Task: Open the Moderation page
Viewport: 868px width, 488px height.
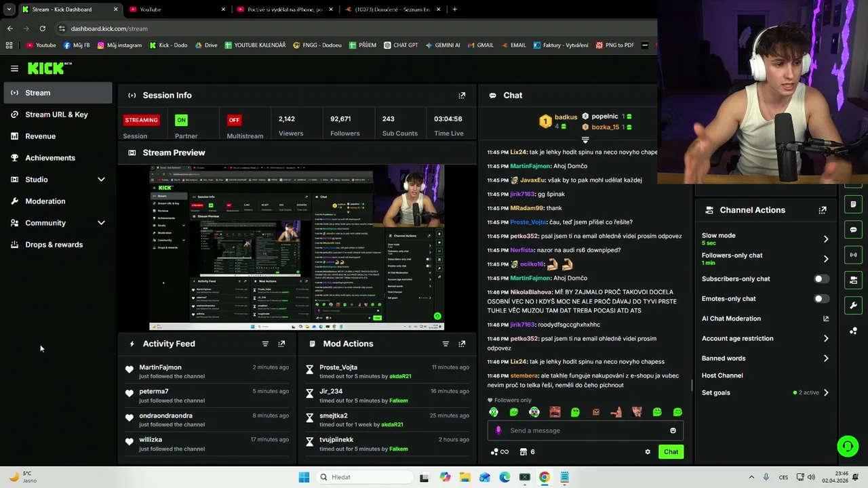Action: (58, 201)
